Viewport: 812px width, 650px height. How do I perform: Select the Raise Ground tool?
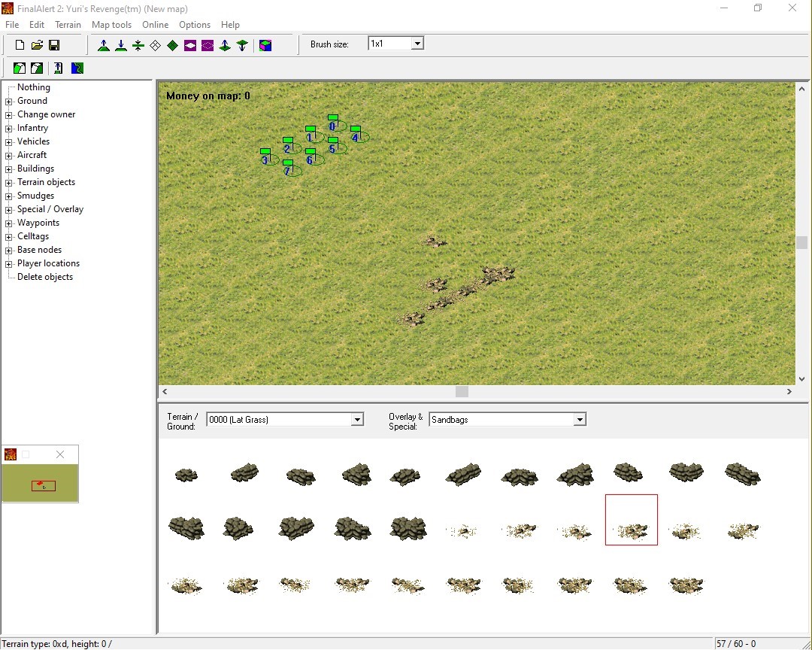[104, 46]
